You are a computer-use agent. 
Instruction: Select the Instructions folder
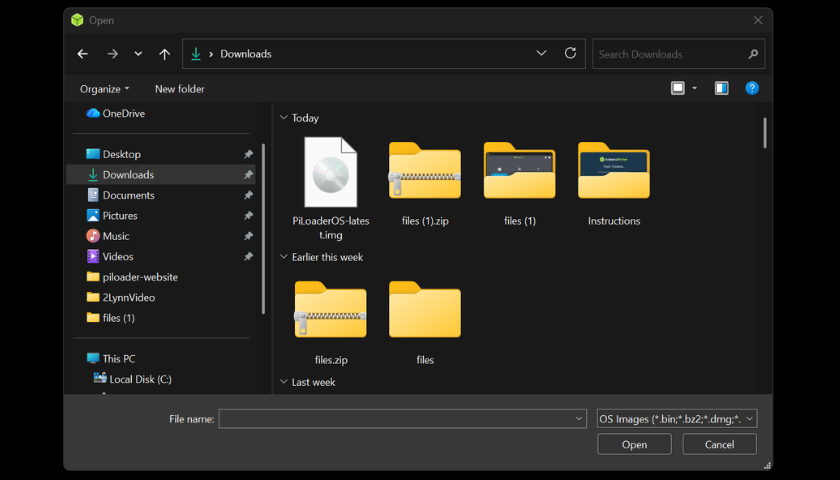point(614,184)
